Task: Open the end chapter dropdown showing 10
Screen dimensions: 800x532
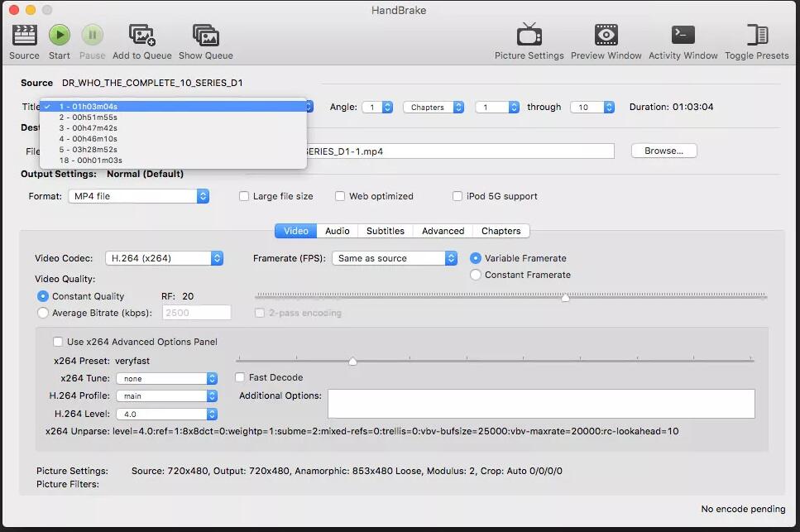Action: tap(592, 107)
